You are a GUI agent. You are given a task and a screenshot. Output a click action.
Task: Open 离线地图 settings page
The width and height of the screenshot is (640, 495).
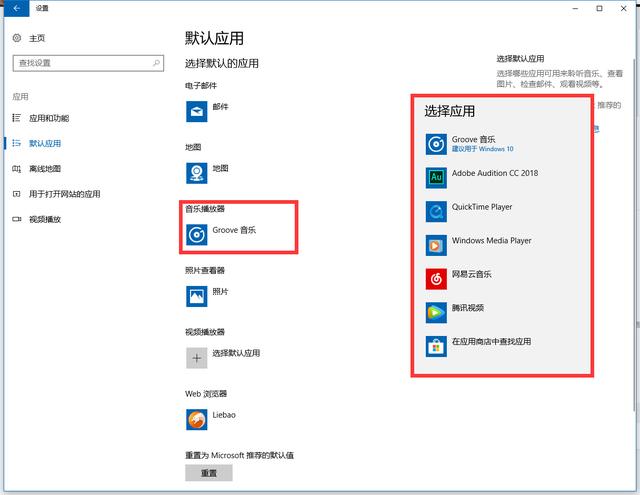tap(45, 169)
